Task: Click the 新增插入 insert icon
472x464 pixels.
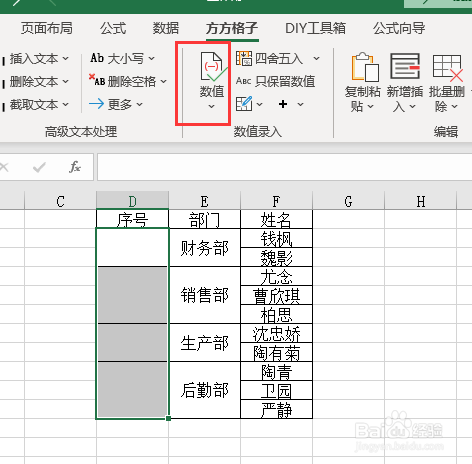Action: pyautogui.click(x=405, y=66)
